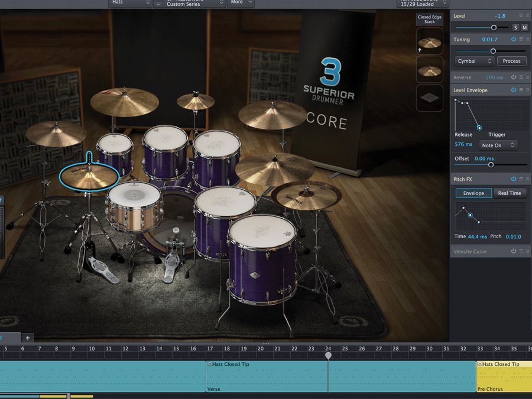Select the ride cymbal with dark bell
The image size is (532, 399).
(306, 196)
